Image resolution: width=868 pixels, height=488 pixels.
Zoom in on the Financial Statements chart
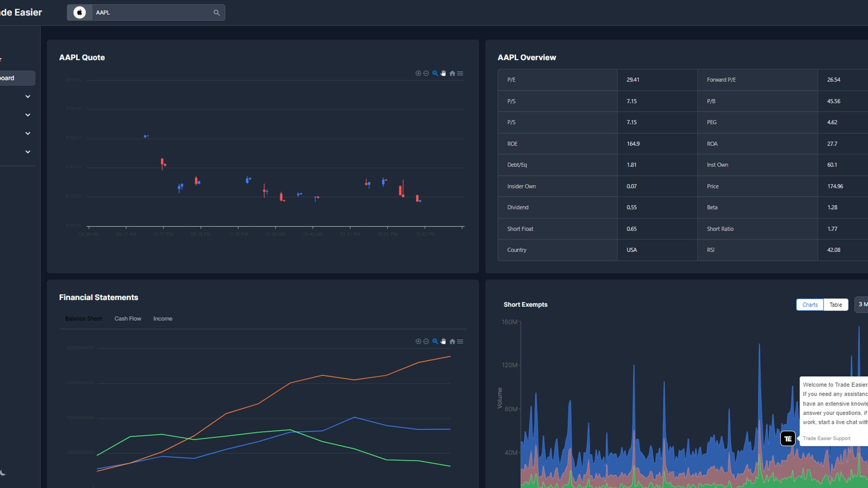click(418, 341)
